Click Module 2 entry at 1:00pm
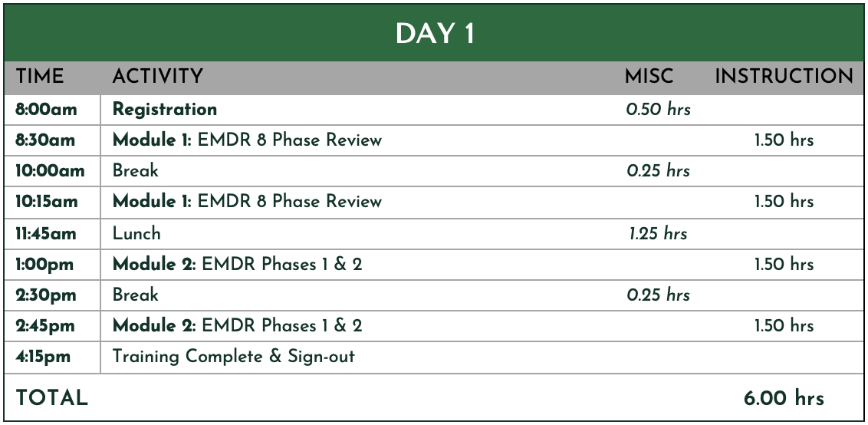This screenshot has width=868, height=425. coord(237,265)
